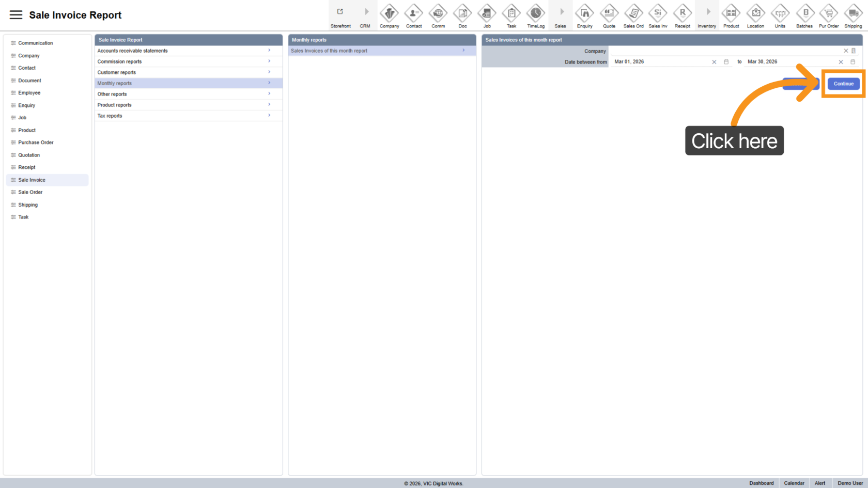
Task: Open the Batches toolbar icon
Action: pyautogui.click(x=804, y=14)
